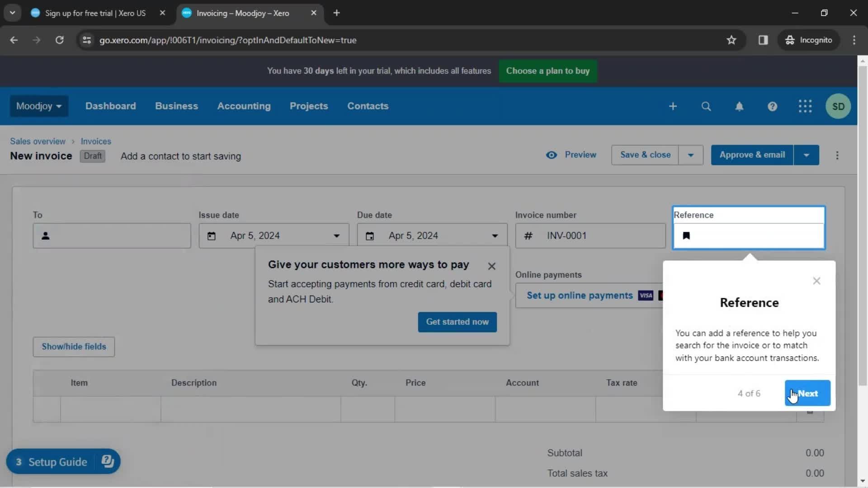Open the help question mark icon
Screen dimensions: 868x488
point(772,106)
